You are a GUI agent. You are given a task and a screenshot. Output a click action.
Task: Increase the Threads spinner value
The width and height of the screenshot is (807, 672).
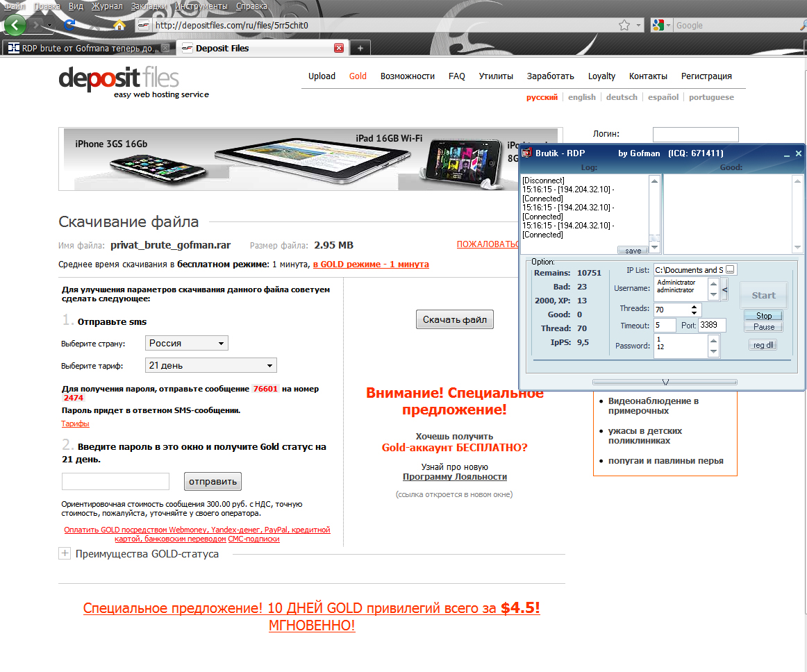point(694,307)
